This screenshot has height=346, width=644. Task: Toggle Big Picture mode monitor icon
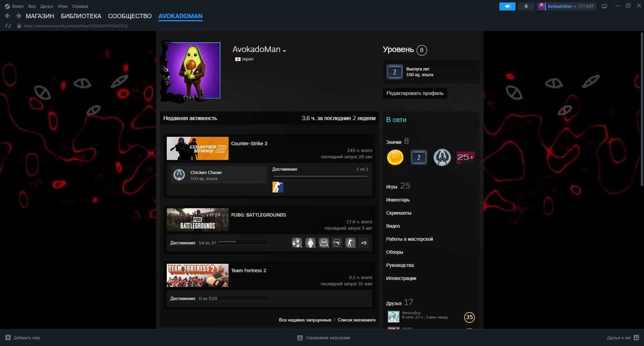point(604,6)
